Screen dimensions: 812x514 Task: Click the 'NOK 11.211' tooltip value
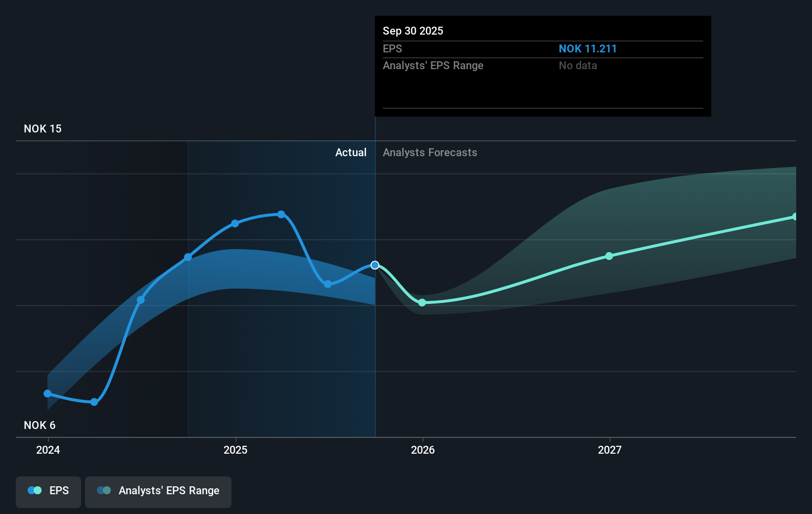587,49
